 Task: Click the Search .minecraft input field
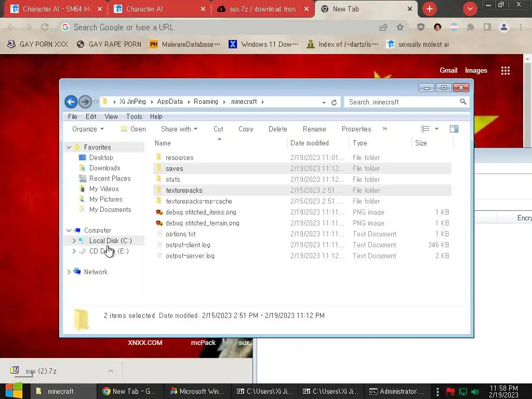403,102
